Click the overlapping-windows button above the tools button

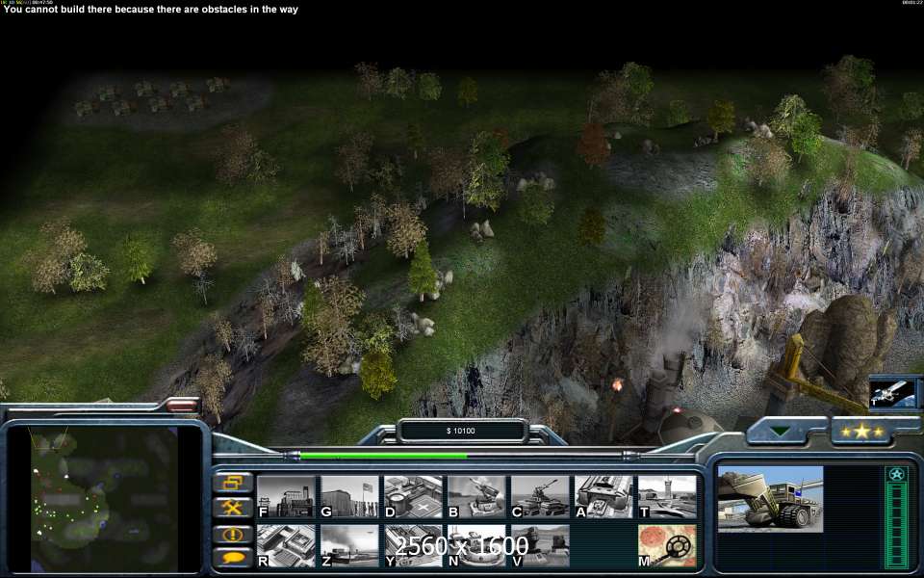click(233, 483)
